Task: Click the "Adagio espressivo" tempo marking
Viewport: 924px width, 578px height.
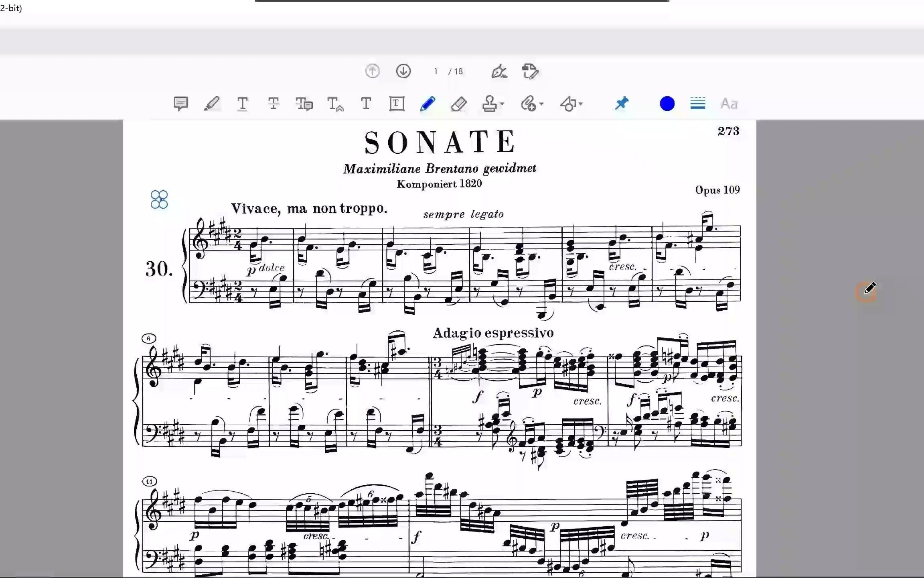Action: pyautogui.click(x=493, y=333)
